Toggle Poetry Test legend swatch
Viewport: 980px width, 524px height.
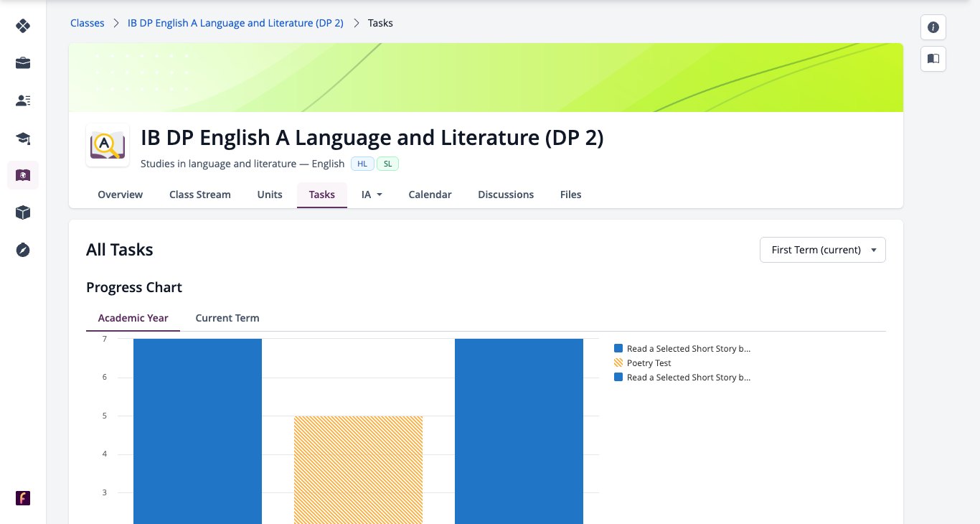(x=618, y=363)
